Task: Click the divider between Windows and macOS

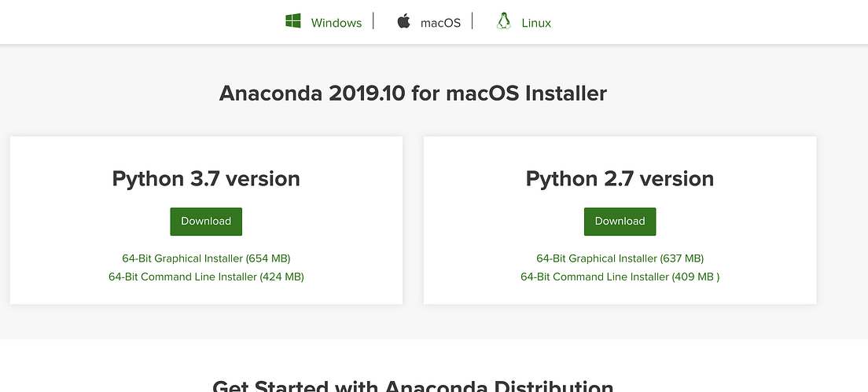Action: pos(373,21)
